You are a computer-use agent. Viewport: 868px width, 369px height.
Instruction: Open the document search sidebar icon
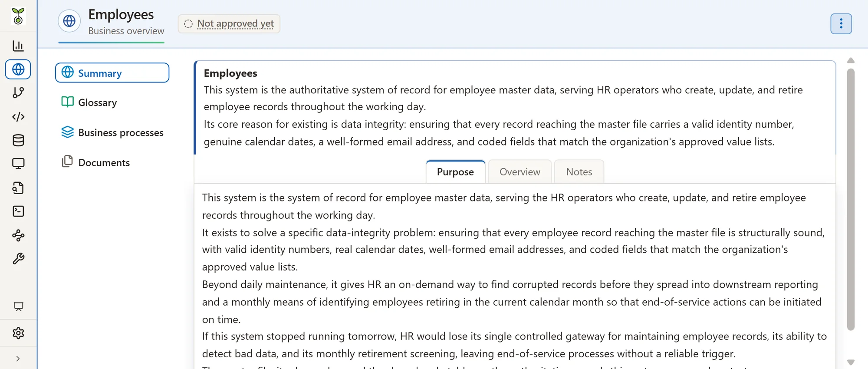[18, 188]
